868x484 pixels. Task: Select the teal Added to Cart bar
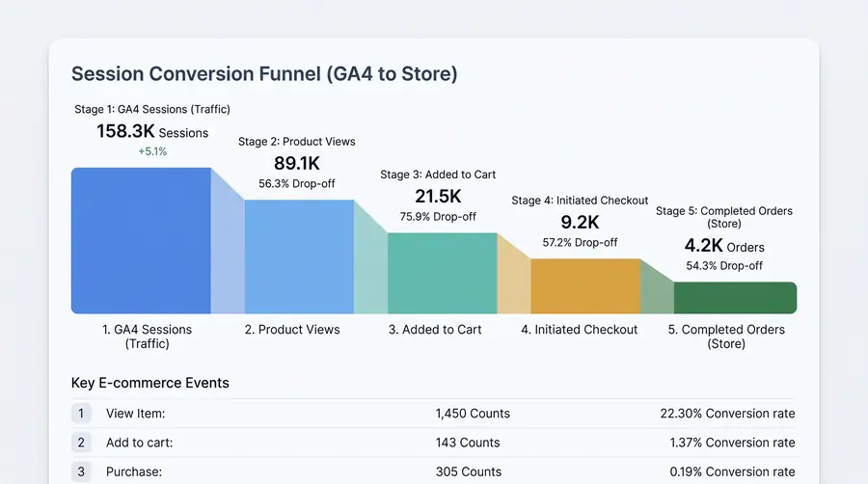pyautogui.click(x=443, y=273)
